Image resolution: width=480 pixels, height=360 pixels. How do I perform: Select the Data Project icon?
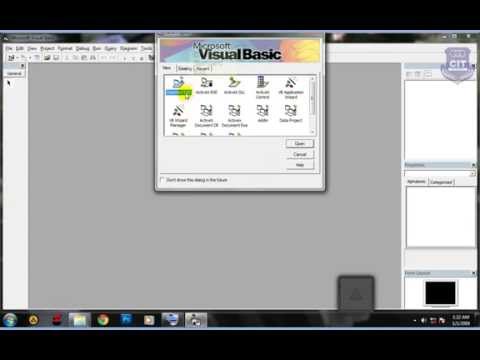(x=291, y=114)
